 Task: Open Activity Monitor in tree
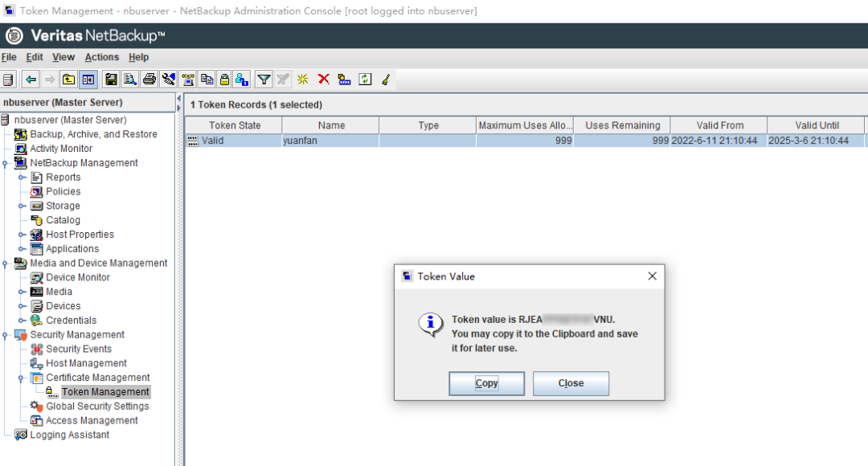61,149
